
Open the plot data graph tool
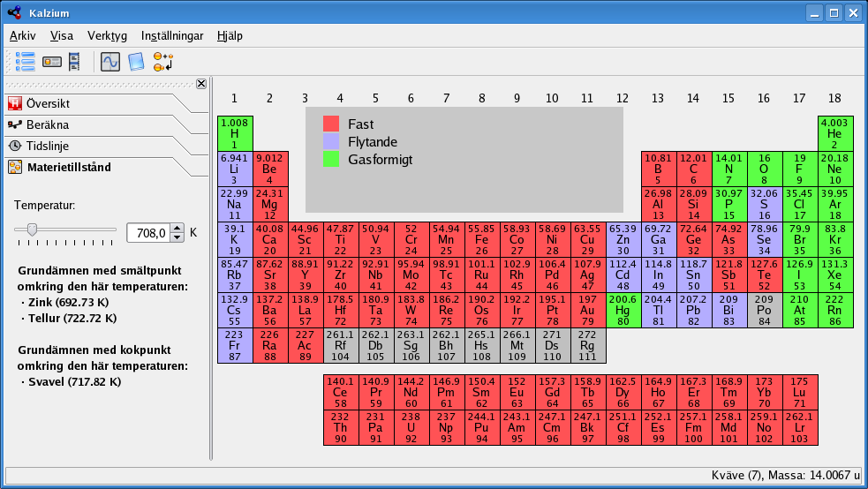click(110, 62)
